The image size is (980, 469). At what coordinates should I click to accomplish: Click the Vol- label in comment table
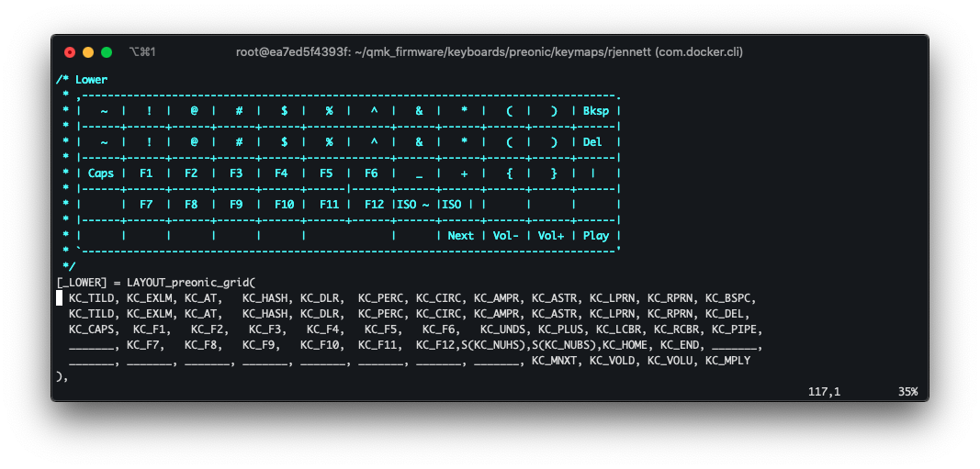506,236
